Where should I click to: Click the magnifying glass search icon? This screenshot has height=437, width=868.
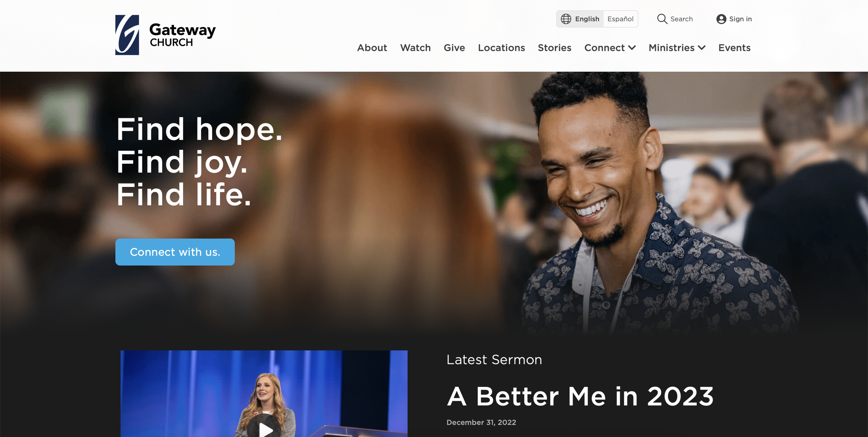pyautogui.click(x=662, y=19)
